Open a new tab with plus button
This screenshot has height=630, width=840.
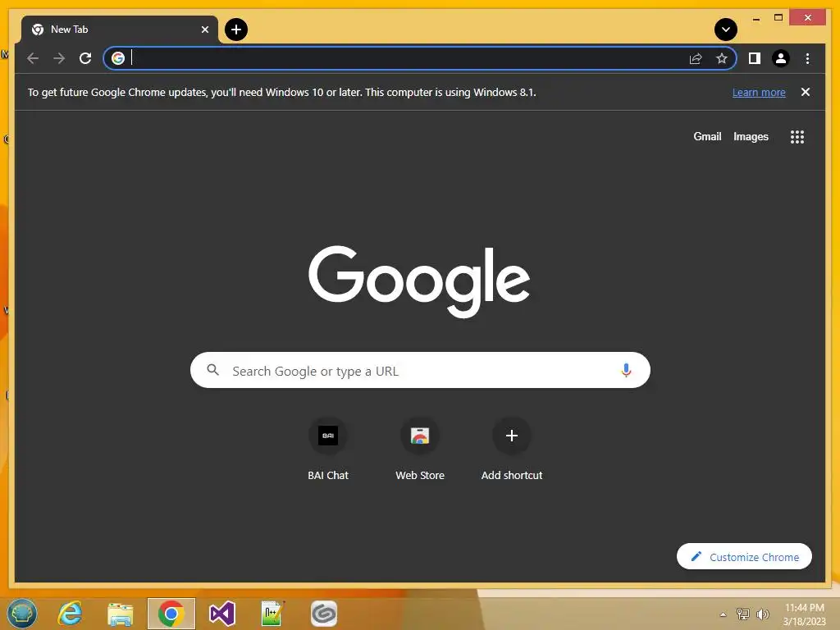(235, 30)
